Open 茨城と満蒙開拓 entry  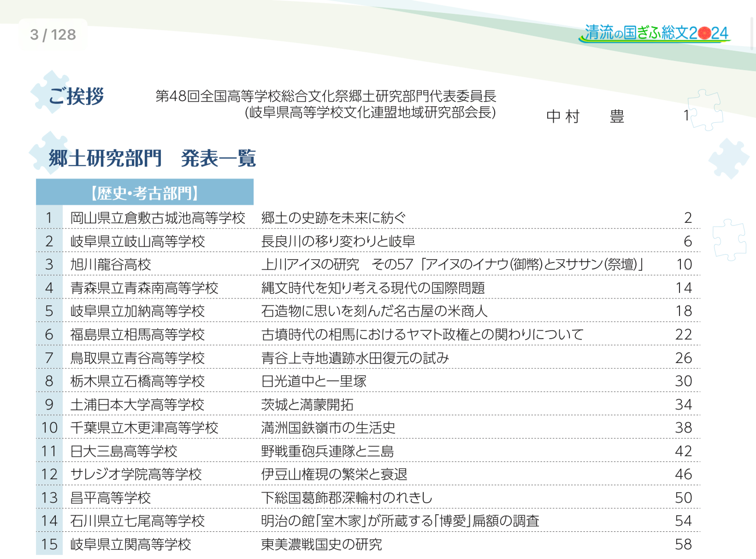(x=307, y=404)
